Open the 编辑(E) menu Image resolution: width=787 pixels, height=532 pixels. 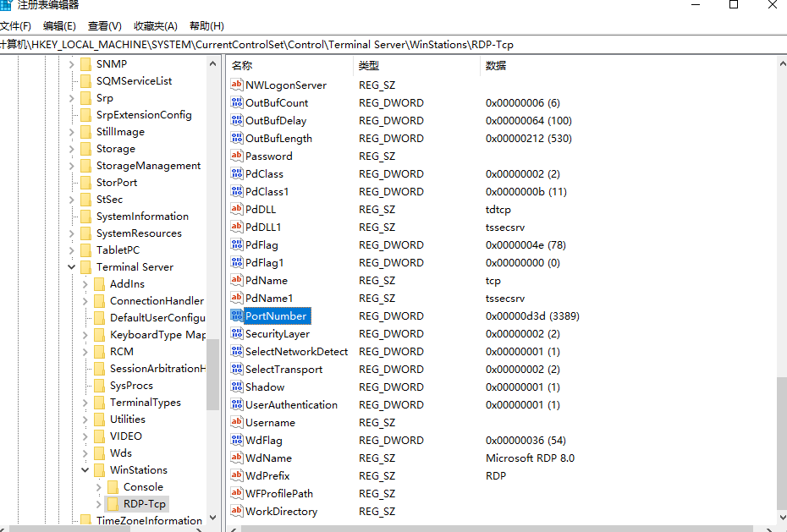[59, 25]
